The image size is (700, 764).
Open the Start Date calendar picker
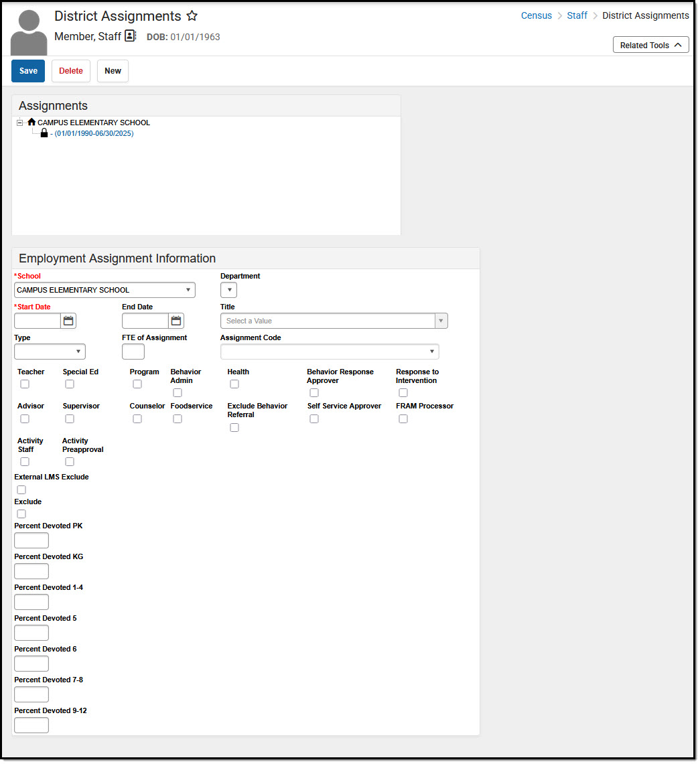tap(68, 321)
